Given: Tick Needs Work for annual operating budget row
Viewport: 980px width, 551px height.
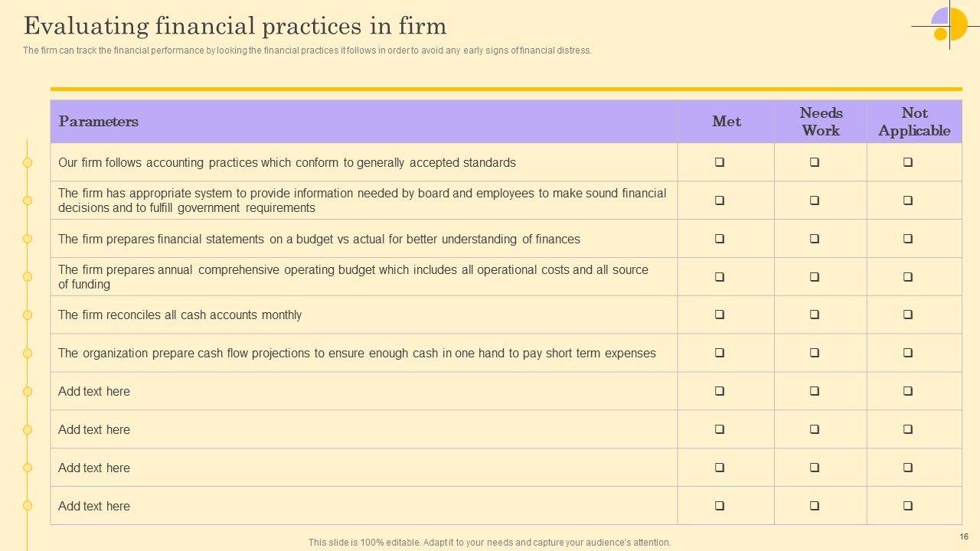Looking at the screenshot, I should click(x=815, y=276).
